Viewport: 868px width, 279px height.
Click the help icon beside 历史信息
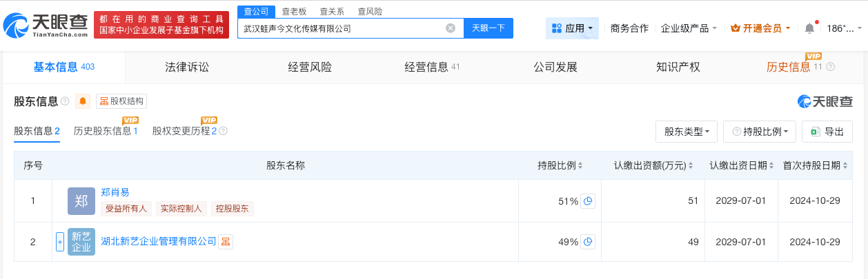coord(830,67)
